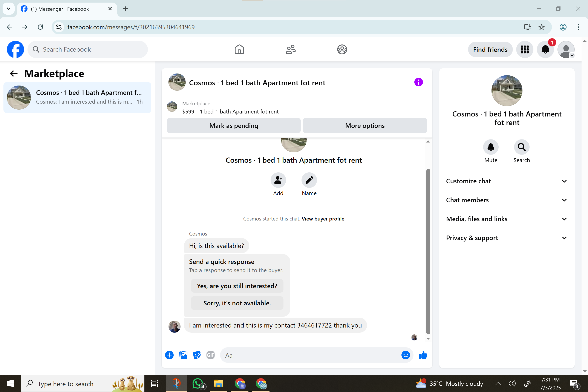Click the GIF picker icon
Viewport: 588px width, 392px height.
(x=210, y=355)
